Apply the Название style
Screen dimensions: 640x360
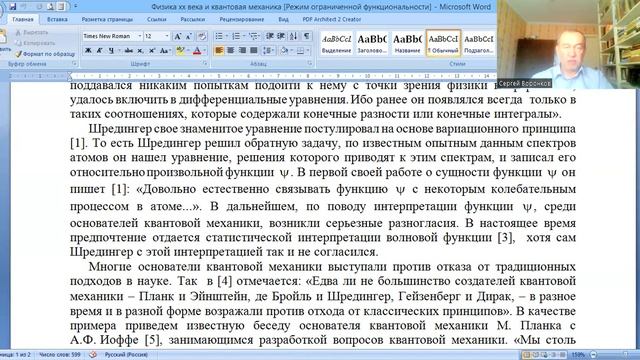407,43
